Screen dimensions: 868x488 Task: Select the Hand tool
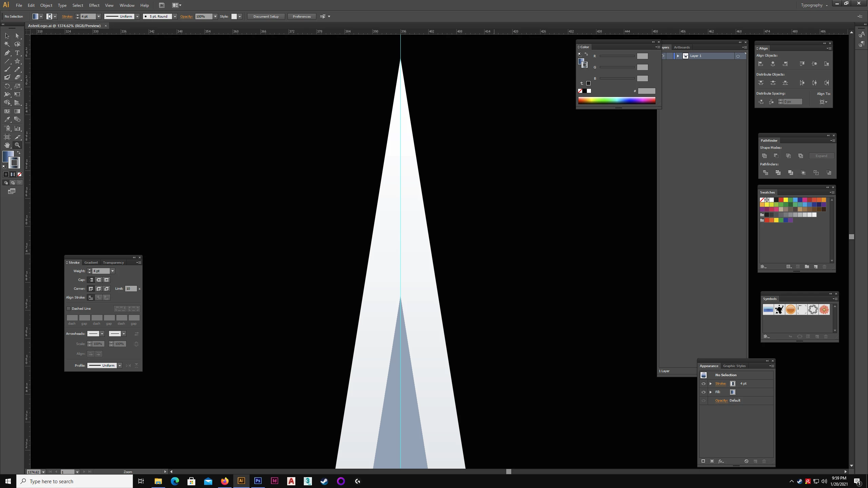coord(7,145)
